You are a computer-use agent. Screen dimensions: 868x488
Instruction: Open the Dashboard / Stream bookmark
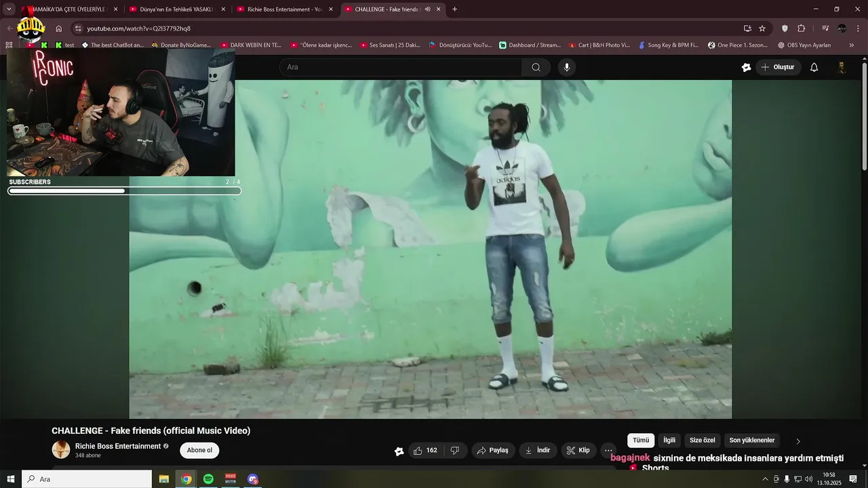tap(530, 45)
